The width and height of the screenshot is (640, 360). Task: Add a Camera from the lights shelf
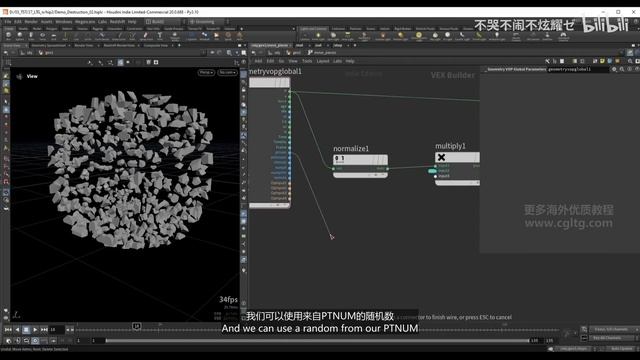pos(305,36)
